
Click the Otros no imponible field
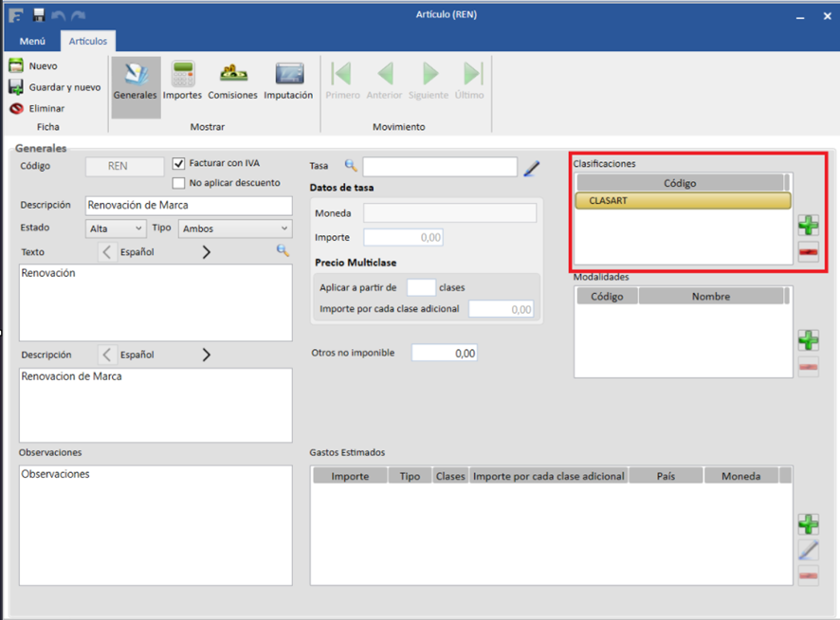(x=444, y=353)
